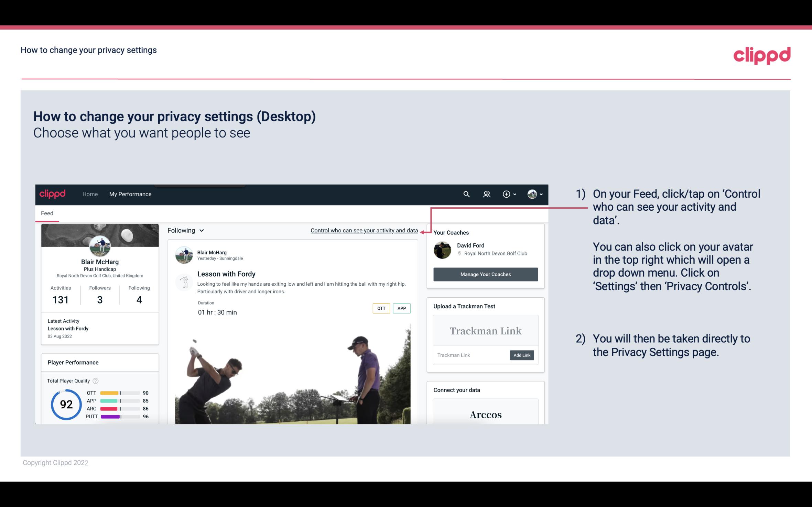This screenshot has height=507, width=812.
Task: Click Blair McHarg's profile picture thumbnail
Action: 100,245
